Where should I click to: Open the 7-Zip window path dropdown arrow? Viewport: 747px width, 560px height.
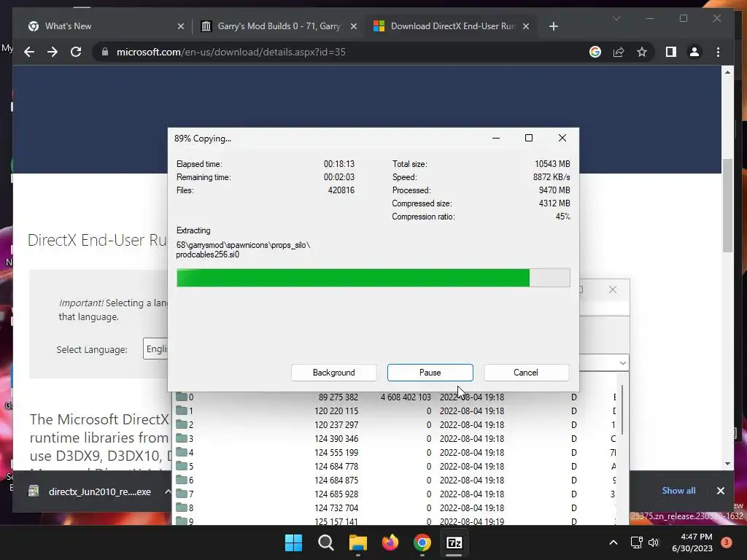[x=623, y=363]
